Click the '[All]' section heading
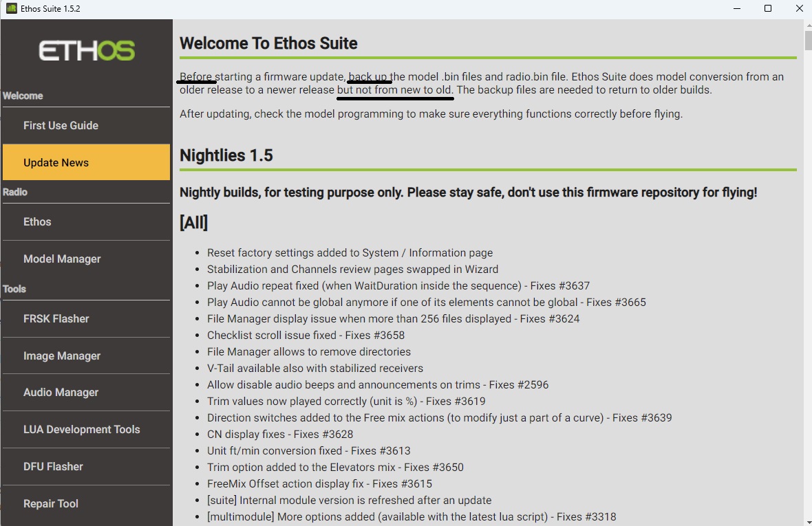Viewport: 812px width, 526px height. (193, 222)
